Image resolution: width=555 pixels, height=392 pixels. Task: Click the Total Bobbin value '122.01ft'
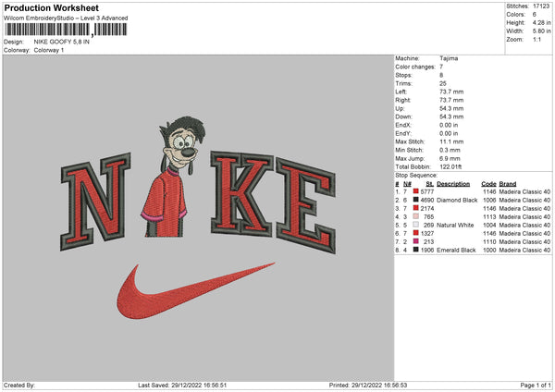tap(450, 166)
